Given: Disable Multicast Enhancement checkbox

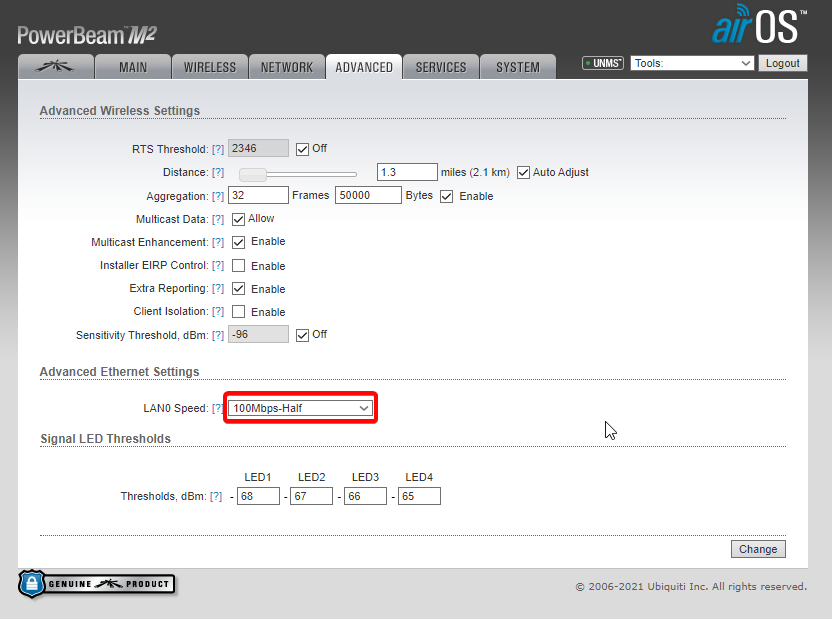Looking at the screenshot, I should pos(239,242).
